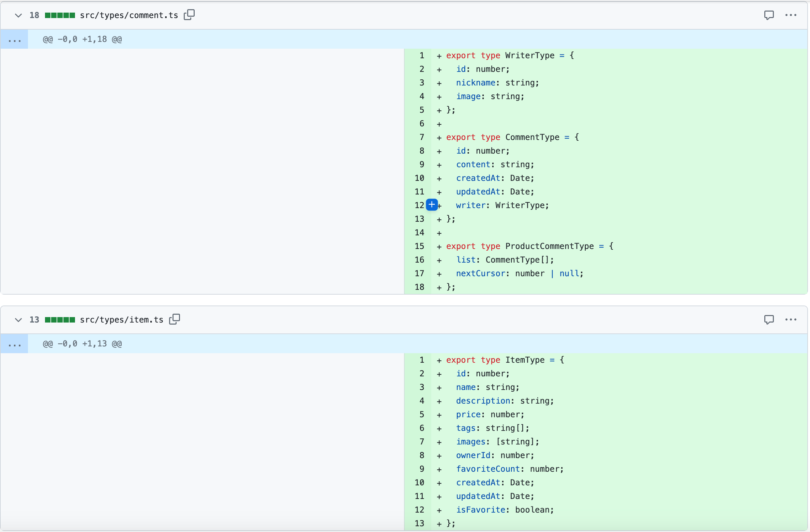This screenshot has width=810, height=532.
Task: Collapse the item.ts file diff
Action: point(18,320)
